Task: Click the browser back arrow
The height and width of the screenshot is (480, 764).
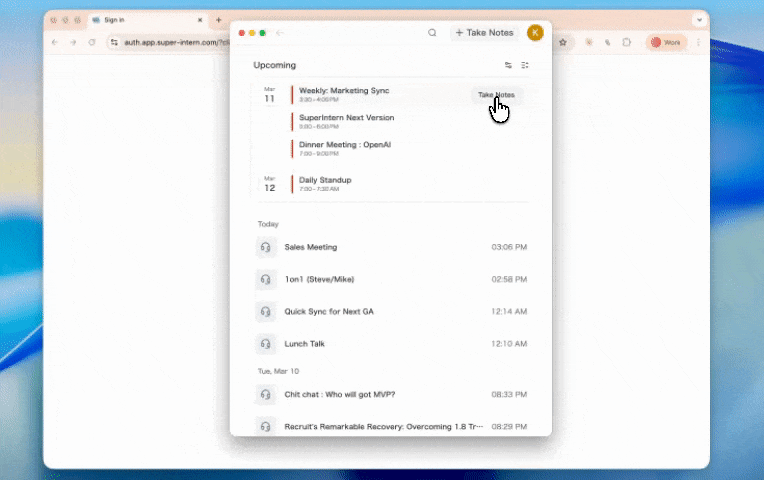Action: click(55, 42)
